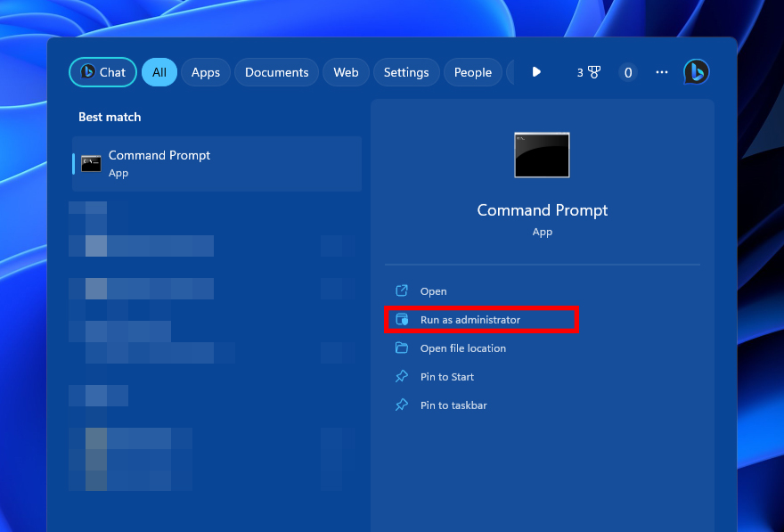Open Bing Chat icon in top-right corner

point(696,72)
